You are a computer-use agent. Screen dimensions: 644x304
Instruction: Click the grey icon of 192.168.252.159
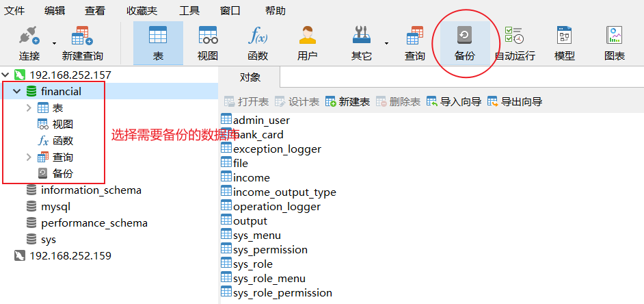point(20,256)
